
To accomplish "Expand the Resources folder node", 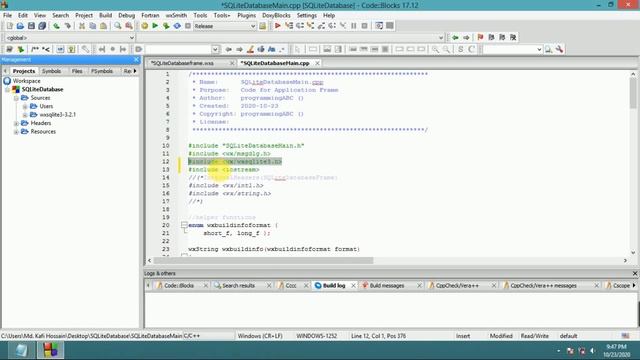I will [16, 132].
